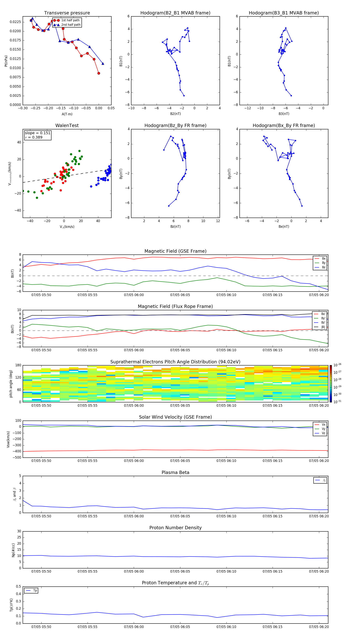Click the 'Magnetic Field (GSE Frame)' title
Image resolution: width=351 pixels, height=644 pixels.
175,251
